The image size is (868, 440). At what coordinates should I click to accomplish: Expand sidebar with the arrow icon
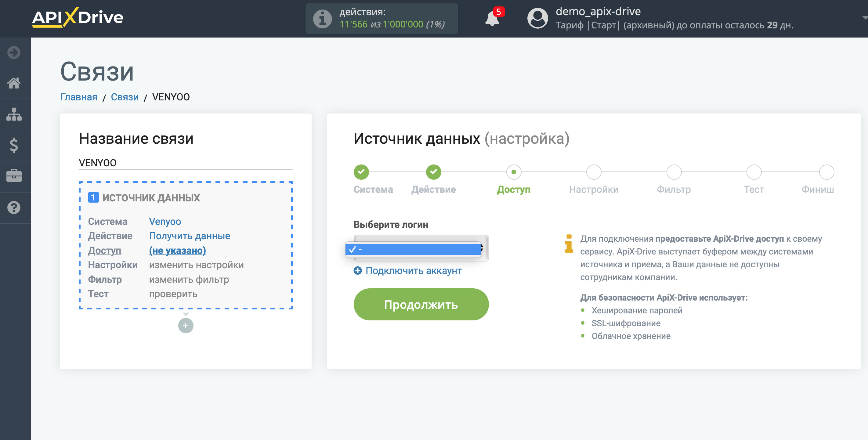point(14,52)
